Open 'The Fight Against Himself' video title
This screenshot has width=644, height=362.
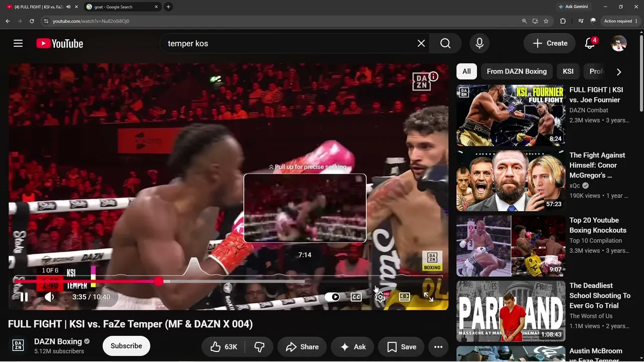coord(597,165)
